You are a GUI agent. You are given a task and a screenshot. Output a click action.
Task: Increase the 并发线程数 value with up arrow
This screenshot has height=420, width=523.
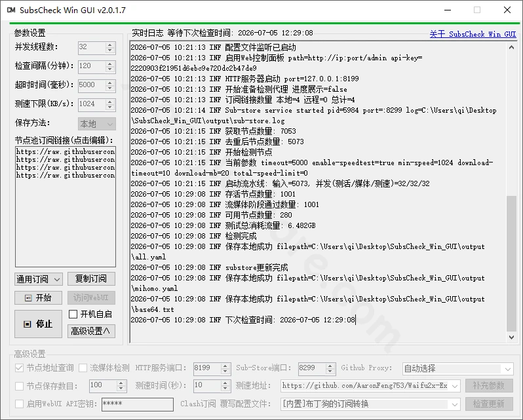click(x=110, y=45)
